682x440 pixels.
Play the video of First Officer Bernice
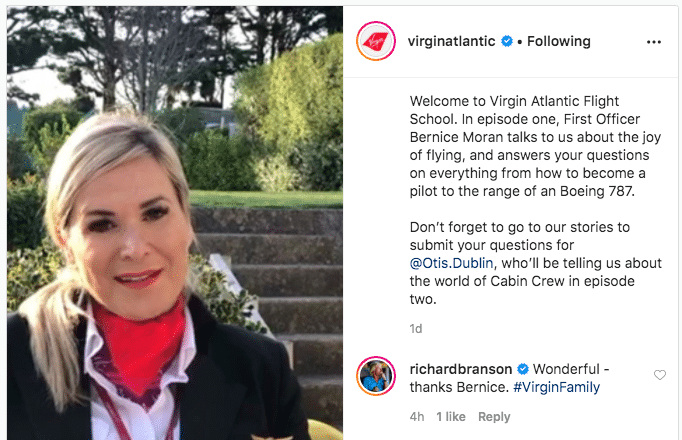point(175,223)
